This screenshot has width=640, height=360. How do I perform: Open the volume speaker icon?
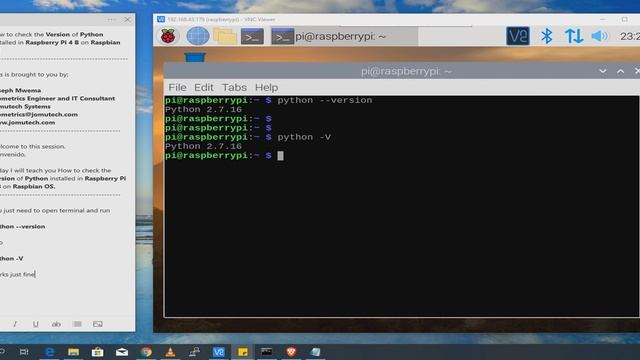click(600, 36)
